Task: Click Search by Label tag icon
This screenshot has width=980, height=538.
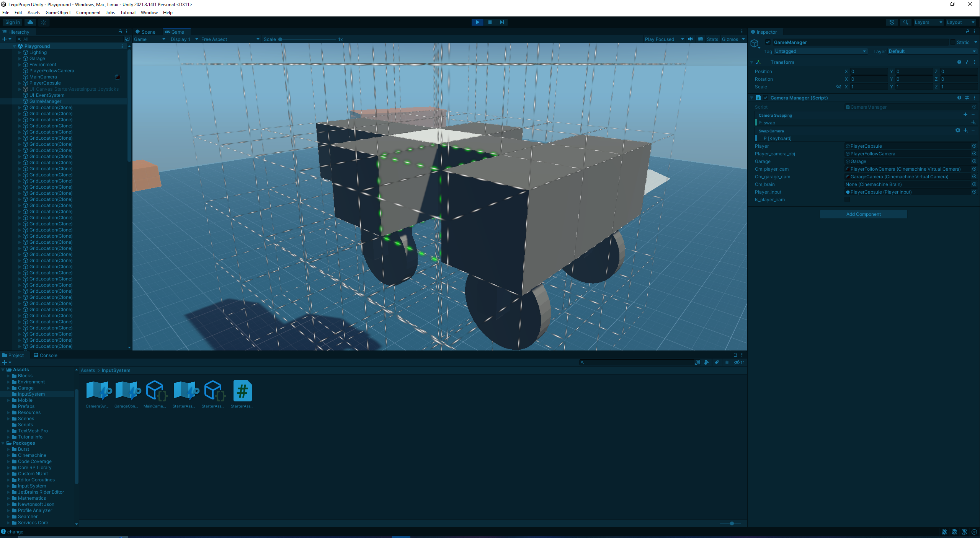Action: [x=717, y=362]
